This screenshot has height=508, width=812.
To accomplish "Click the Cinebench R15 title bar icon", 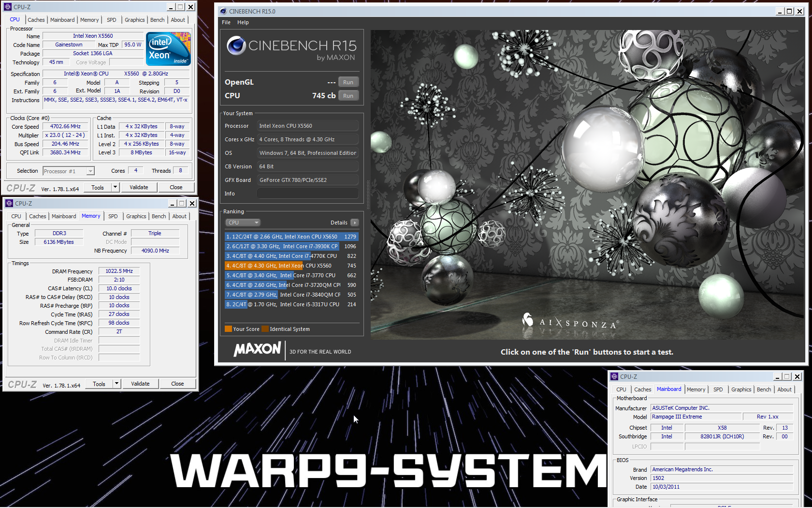I will [223, 11].
